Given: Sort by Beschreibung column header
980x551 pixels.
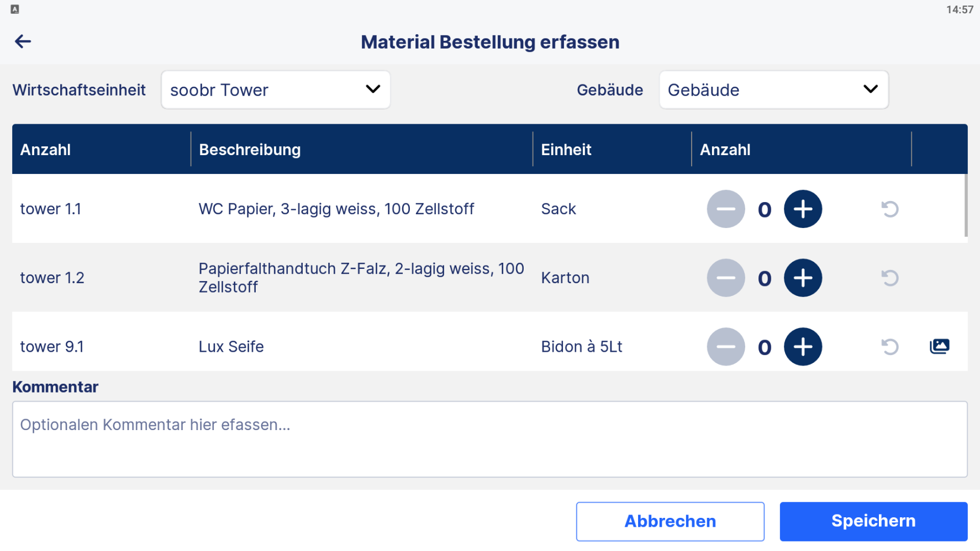Looking at the screenshot, I should (x=250, y=150).
